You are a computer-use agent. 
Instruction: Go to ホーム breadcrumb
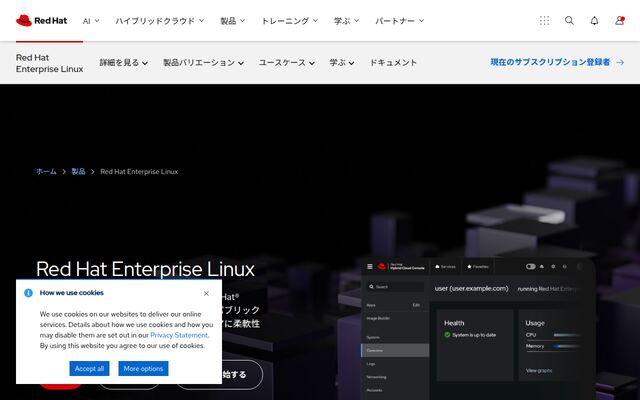coord(46,171)
